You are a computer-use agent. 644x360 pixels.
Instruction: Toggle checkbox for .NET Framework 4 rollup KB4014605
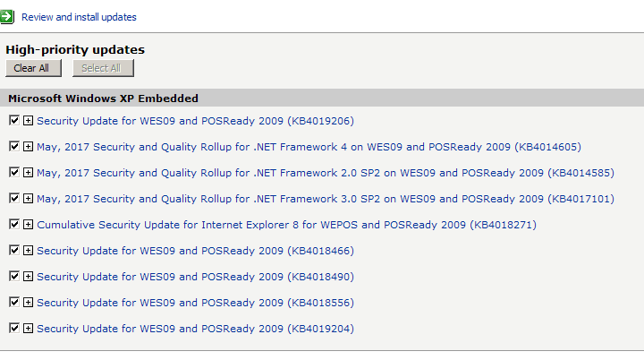tap(14, 147)
